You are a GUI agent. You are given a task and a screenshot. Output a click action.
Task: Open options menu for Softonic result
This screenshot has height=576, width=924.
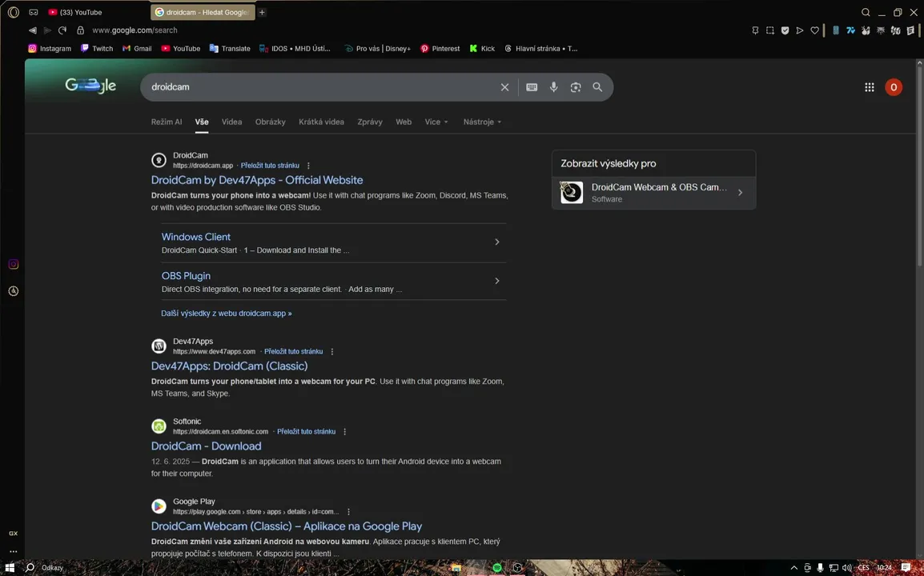coord(345,432)
